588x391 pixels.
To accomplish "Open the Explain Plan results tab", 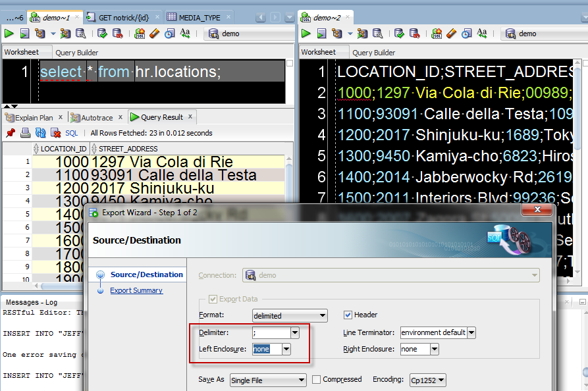I will (x=34, y=117).
